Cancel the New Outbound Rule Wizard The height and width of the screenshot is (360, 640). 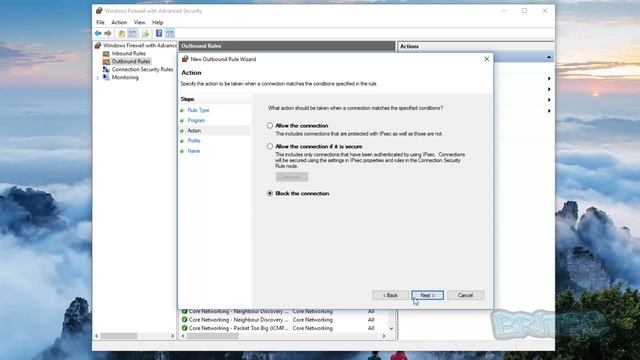[x=465, y=295]
